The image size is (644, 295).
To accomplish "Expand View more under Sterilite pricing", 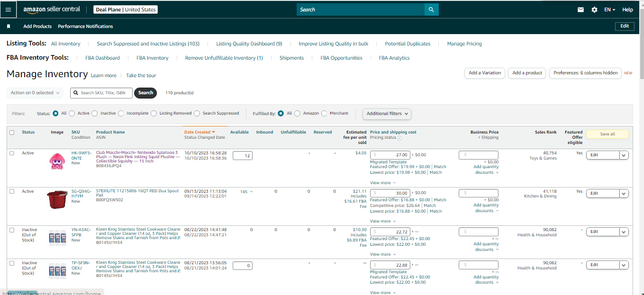I will point(383,221).
